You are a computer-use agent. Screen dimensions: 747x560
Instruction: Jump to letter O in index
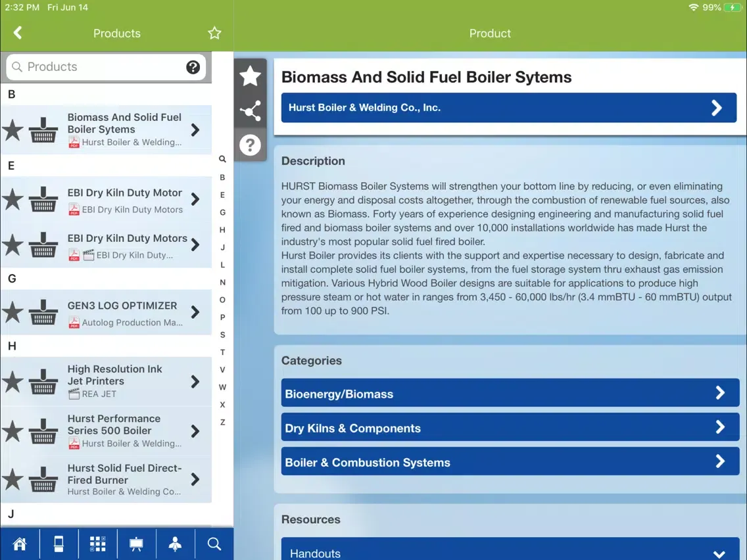point(222,300)
